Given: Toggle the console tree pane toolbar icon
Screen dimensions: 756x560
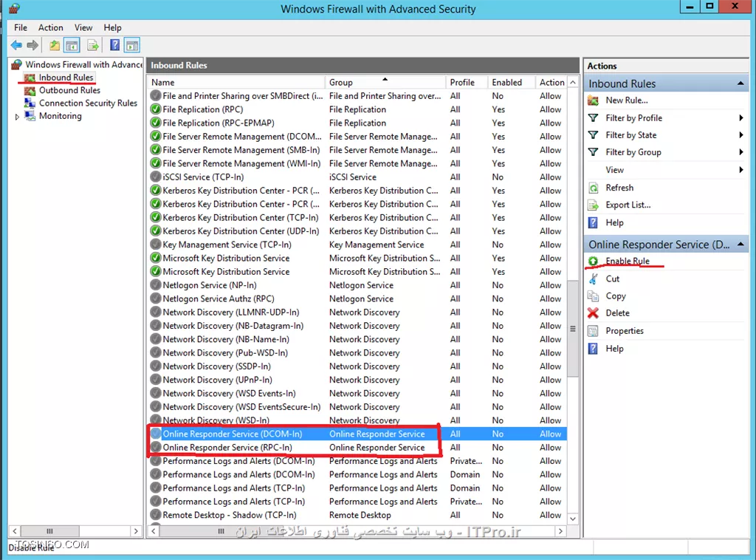Looking at the screenshot, I should coord(72,45).
